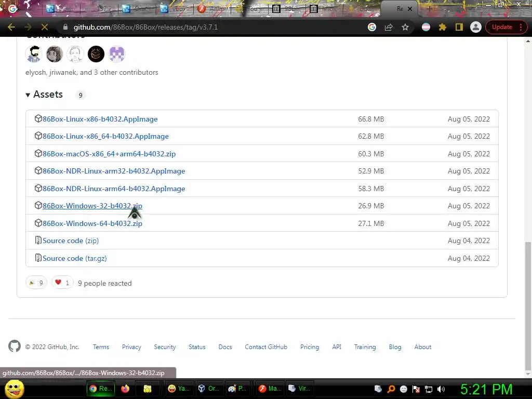This screenshot has width=532, height=399.
Task: Open Firefox from the taskbar
Action: coord(125,389)
